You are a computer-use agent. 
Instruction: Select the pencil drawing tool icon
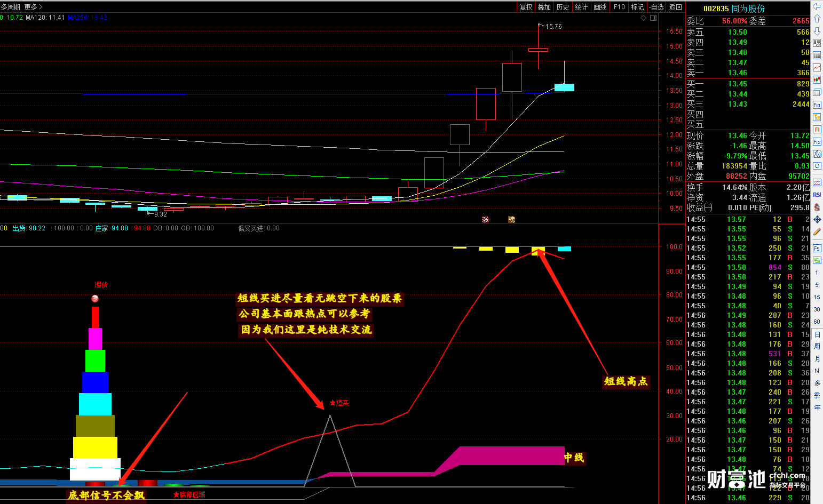click(817, 231)
